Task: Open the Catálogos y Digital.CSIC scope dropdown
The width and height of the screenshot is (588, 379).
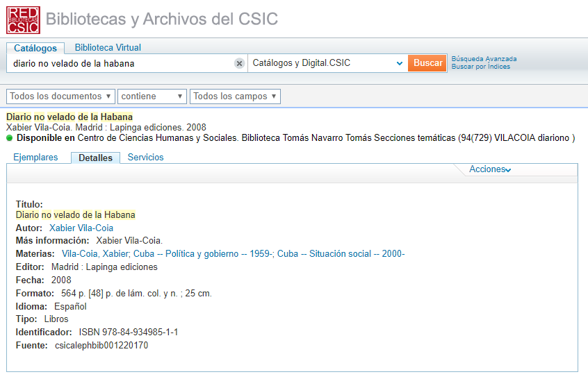Action: [x=327, y=63]
